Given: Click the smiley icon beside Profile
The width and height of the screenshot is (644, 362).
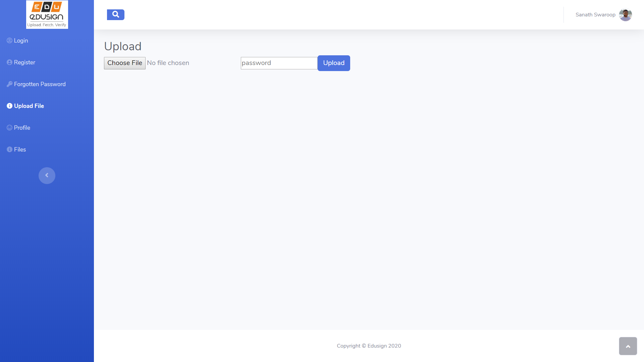Looking at the screenshot, I should (9, 128).
